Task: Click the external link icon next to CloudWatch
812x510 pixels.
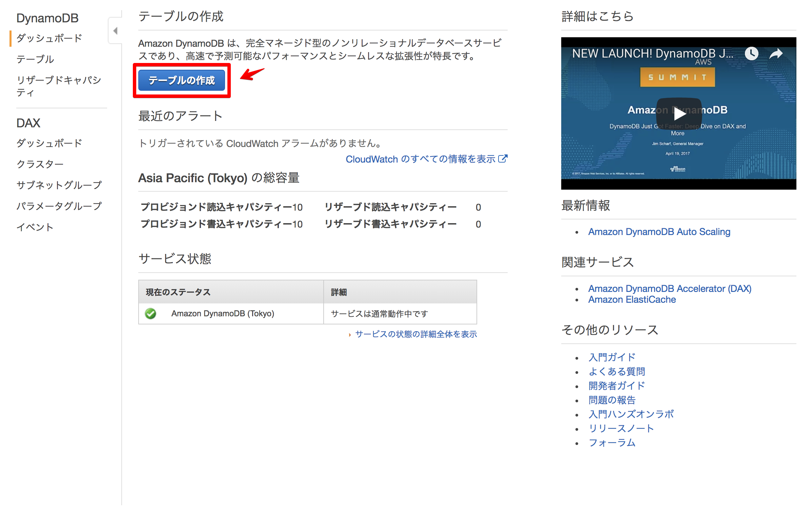Action: click(503, 158)
